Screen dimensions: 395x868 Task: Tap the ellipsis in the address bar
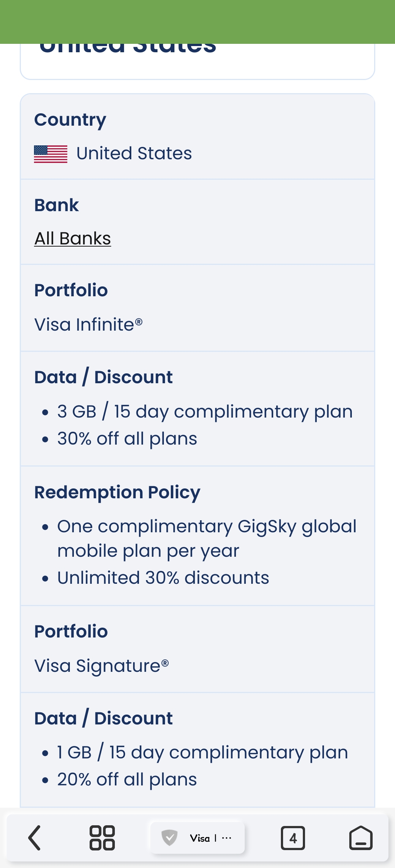click(227, 838)
